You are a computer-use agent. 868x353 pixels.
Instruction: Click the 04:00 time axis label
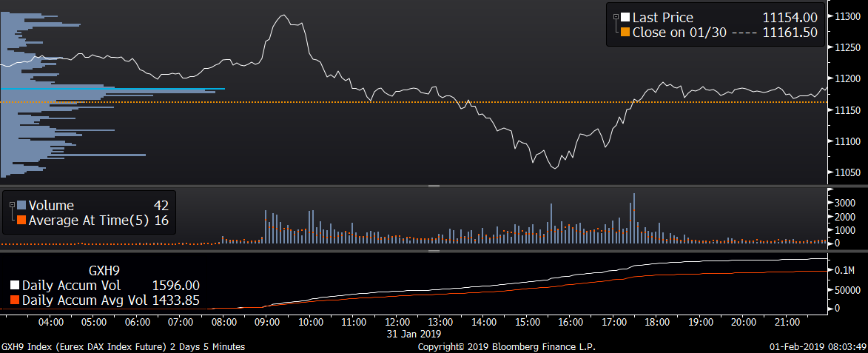50,323
